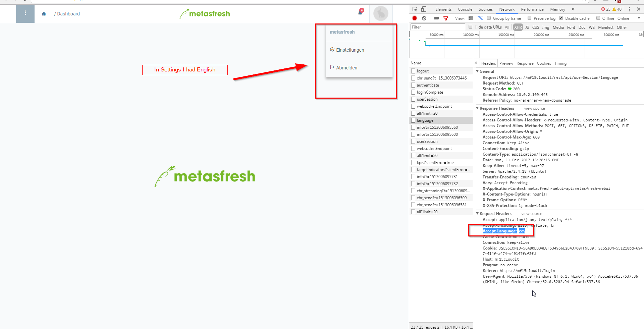
Task: Select the logout request row
Action: pyautogui.click(x=441, y=71)
